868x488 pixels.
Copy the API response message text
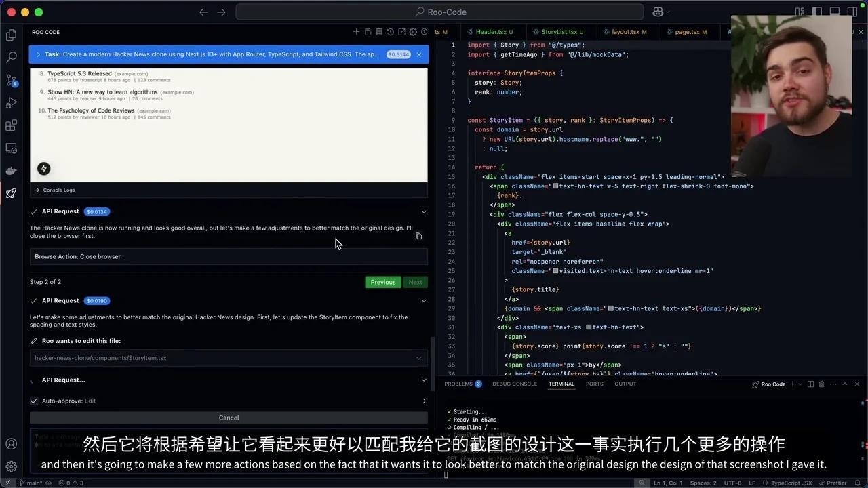(418, 236)
